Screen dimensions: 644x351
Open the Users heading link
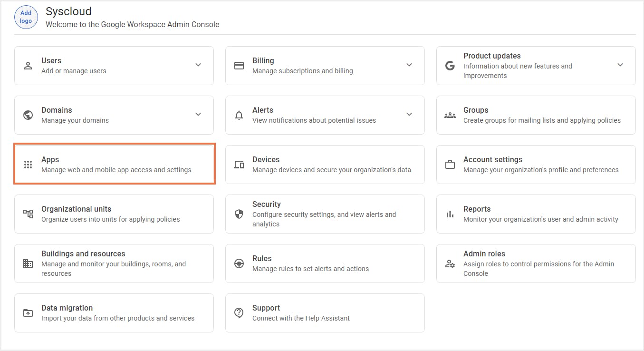(51, 60)
